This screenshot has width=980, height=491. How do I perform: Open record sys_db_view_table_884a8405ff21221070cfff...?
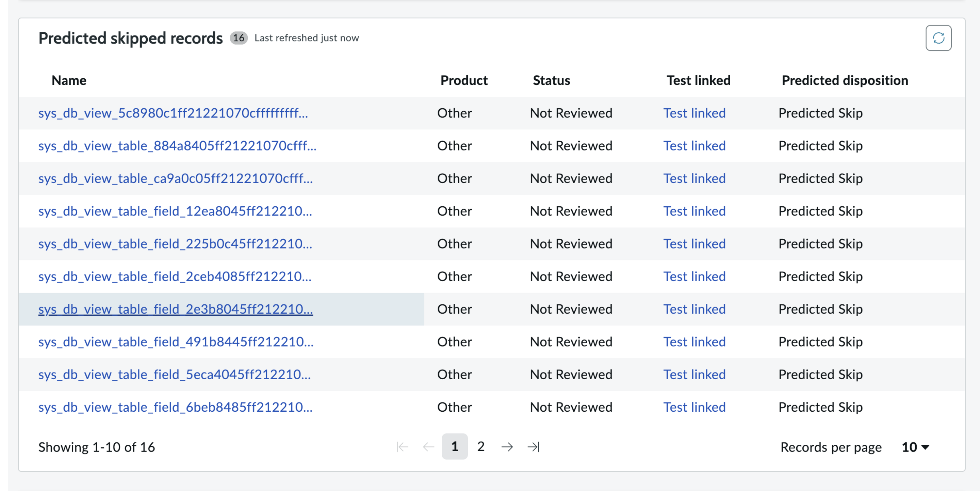pos(177,146)
